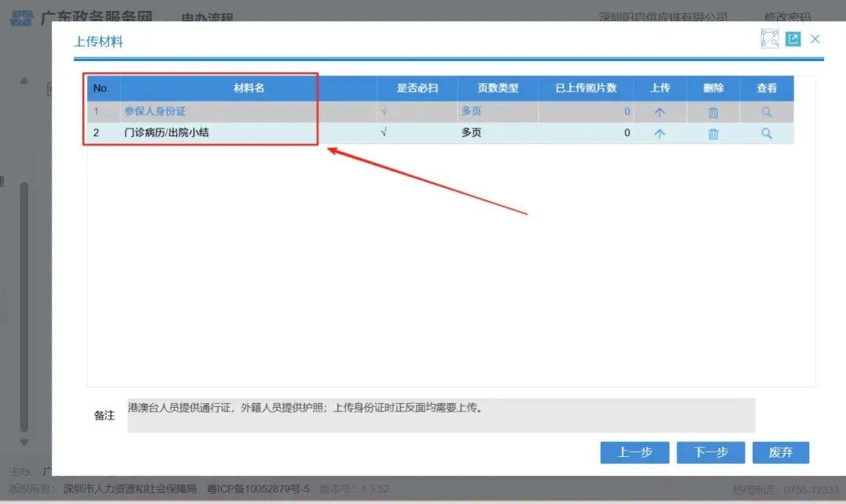Click the 页数类型 column header
846x504 pixels.
coord(497,88)
